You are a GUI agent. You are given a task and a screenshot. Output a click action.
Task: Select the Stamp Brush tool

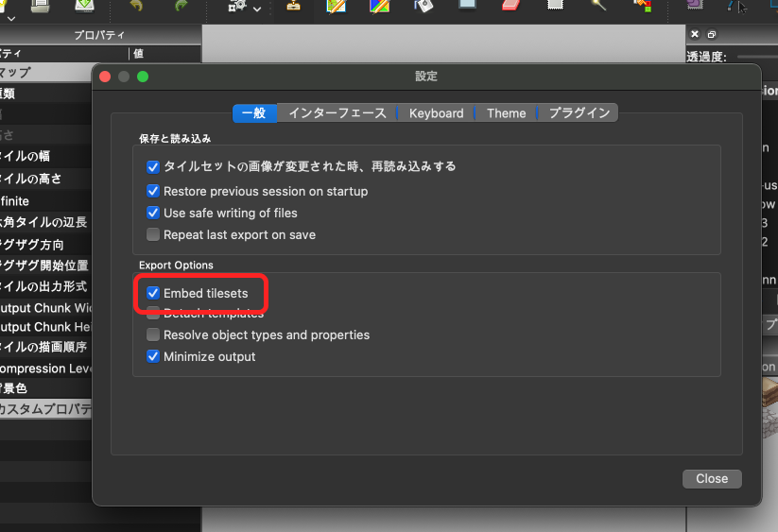(293, 5)
